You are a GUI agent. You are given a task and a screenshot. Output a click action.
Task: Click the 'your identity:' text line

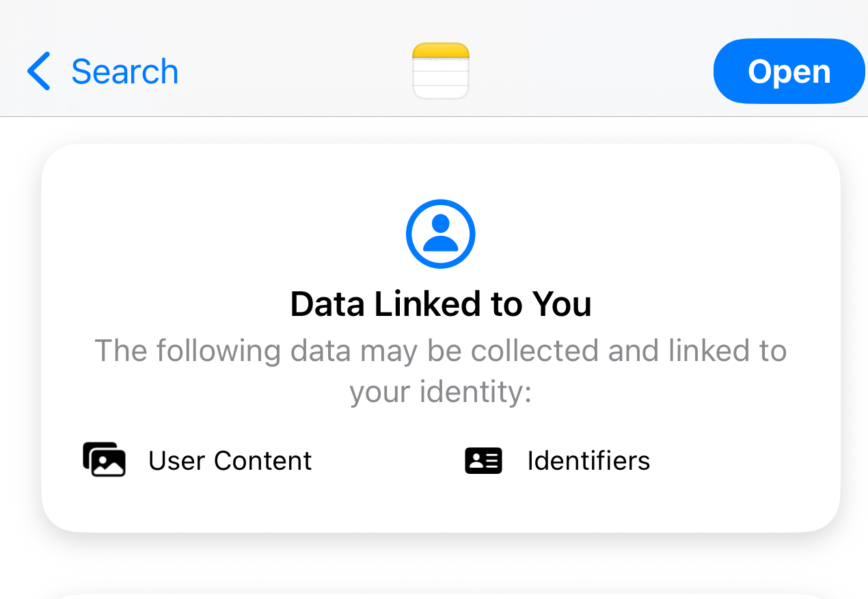tap(441, 392)
